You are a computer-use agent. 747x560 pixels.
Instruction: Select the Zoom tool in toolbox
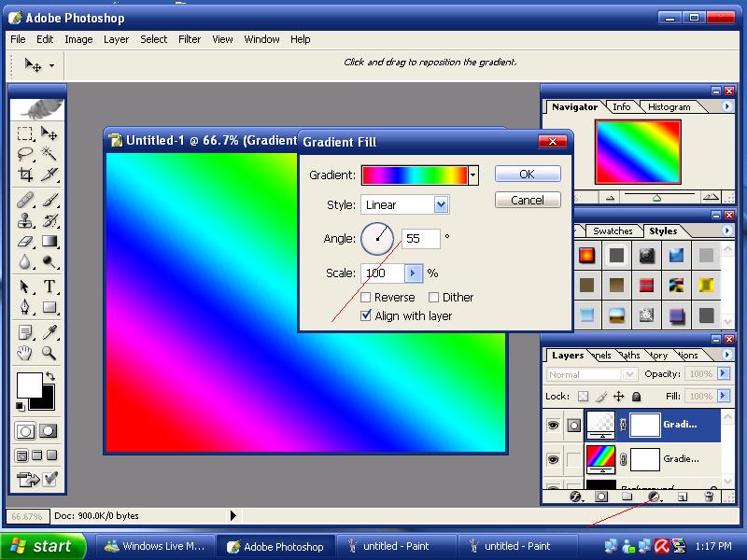click(x=49, y=353)
